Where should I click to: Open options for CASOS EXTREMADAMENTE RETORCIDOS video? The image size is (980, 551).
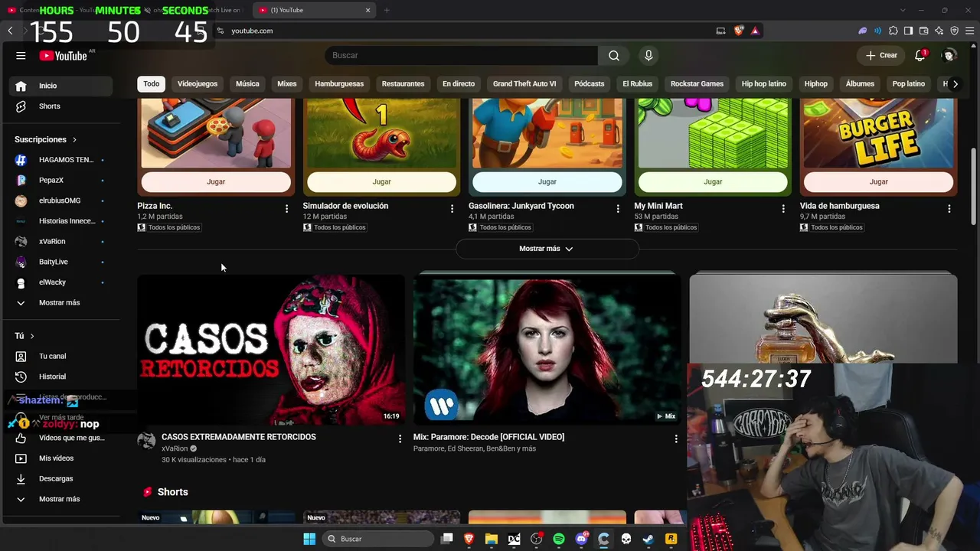pos(400,439)
